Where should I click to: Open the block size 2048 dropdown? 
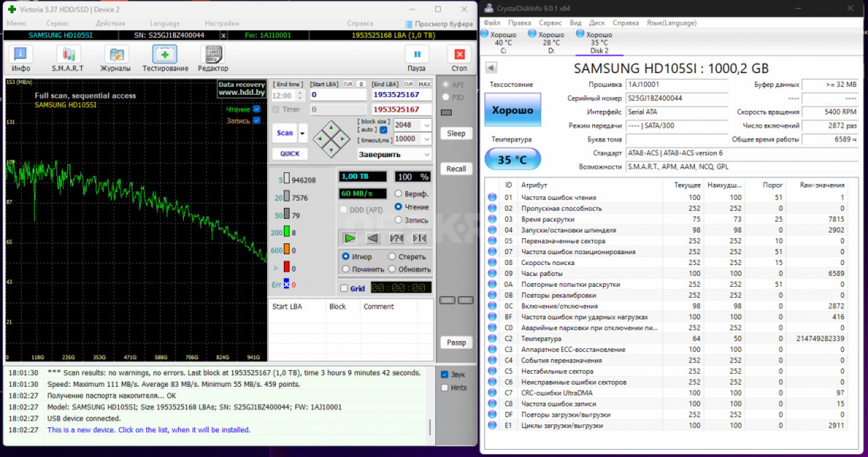427,125
